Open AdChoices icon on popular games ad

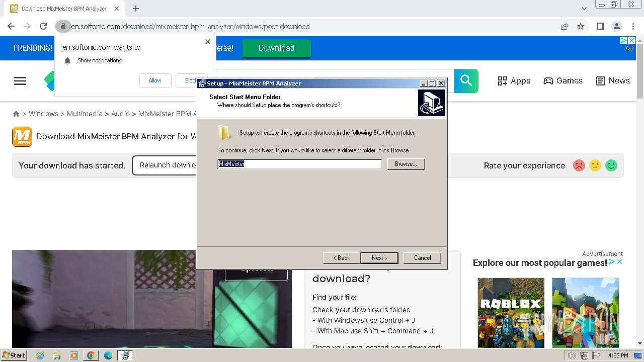tap(612, 262)
